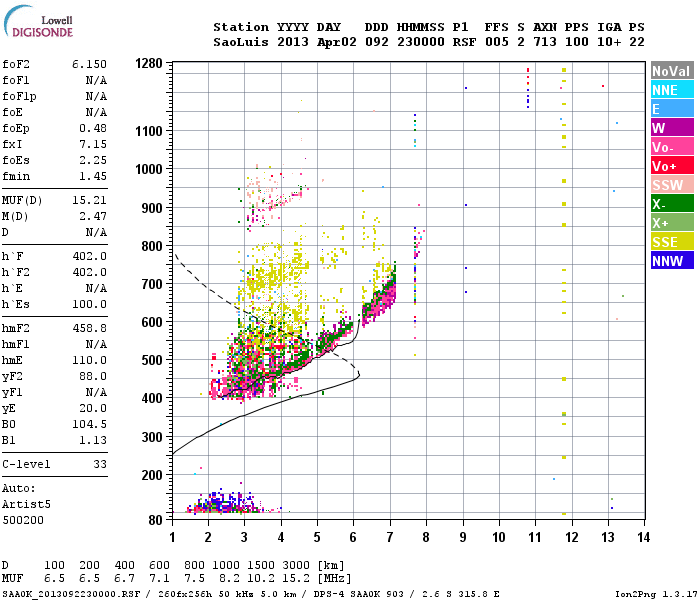Click the 1280 km axis label
Screen dimensions: 700x600
pos(149,63)
